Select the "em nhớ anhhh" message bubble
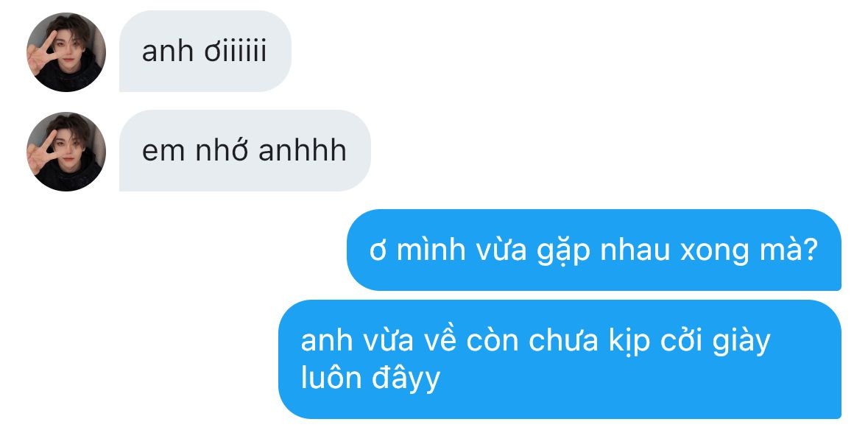The height and width of the screenshot is (433, 868). pyautogui.click(x=244, y=151)
